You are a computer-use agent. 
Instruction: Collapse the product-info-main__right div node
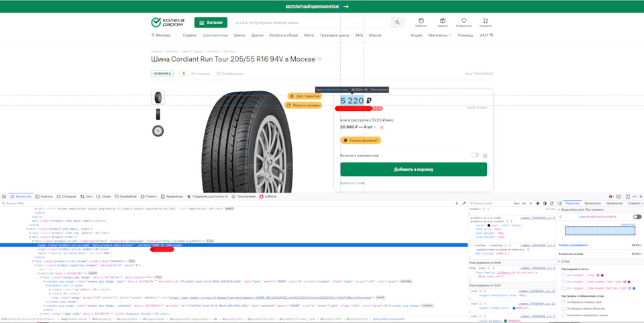coord(27,229)
